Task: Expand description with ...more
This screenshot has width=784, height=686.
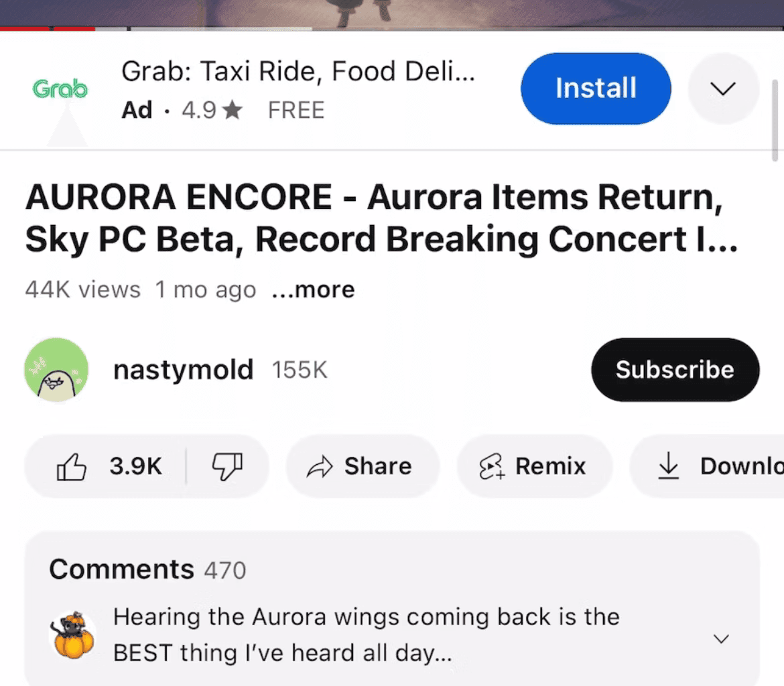Action: (x=314, y=289)
